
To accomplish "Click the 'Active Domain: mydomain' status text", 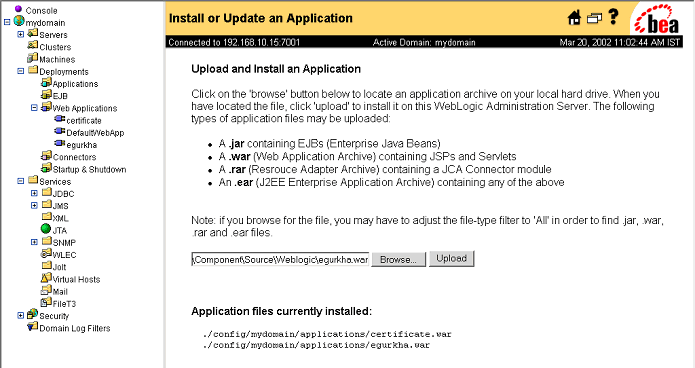I will (x=424, y=43).
